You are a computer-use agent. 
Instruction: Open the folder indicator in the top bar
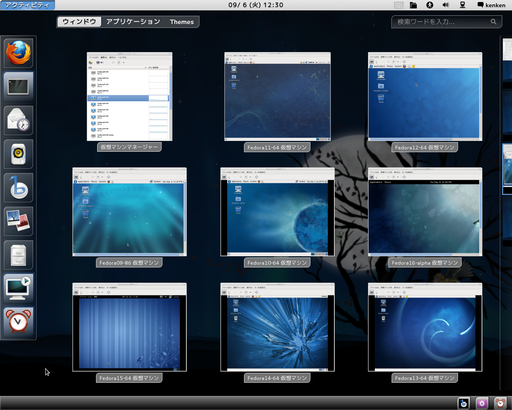pos(413,5)
